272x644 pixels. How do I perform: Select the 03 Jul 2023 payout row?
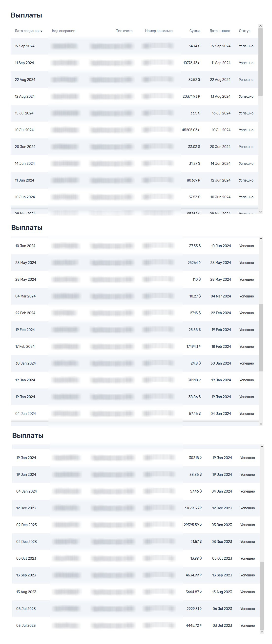136,625
